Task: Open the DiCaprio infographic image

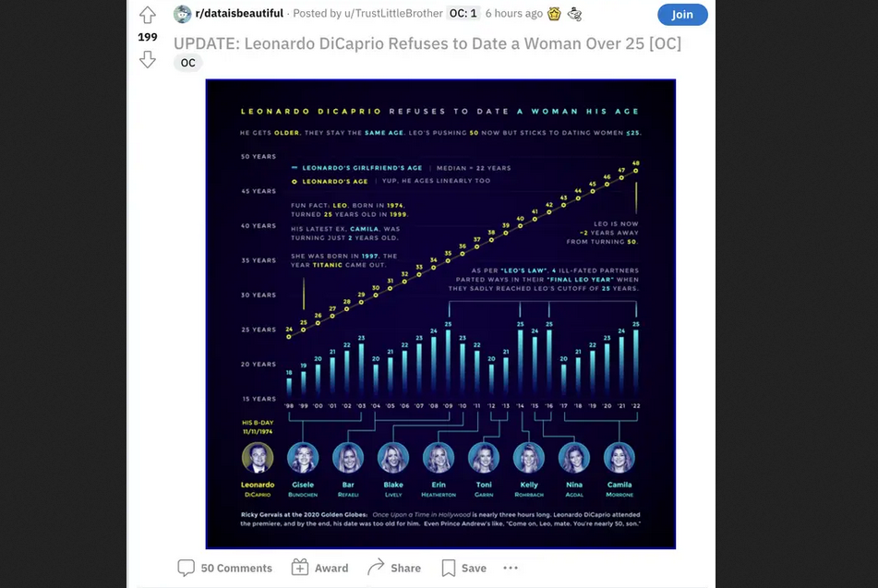Action: [440, 314]
